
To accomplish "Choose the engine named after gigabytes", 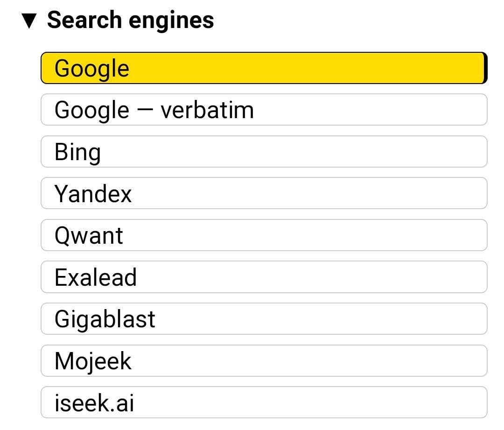I will [x=264, y=319].
